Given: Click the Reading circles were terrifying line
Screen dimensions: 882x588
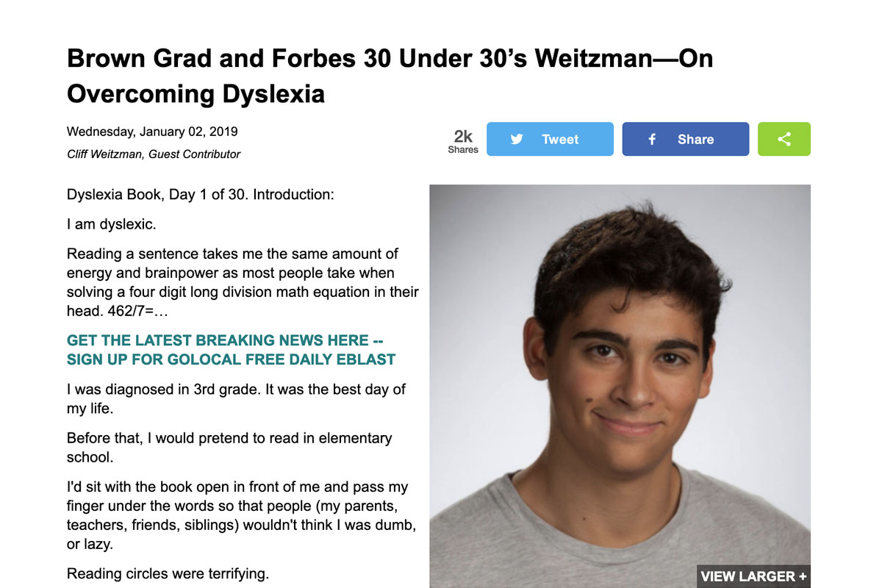Looking at the screenshot, I should (168, 573).
